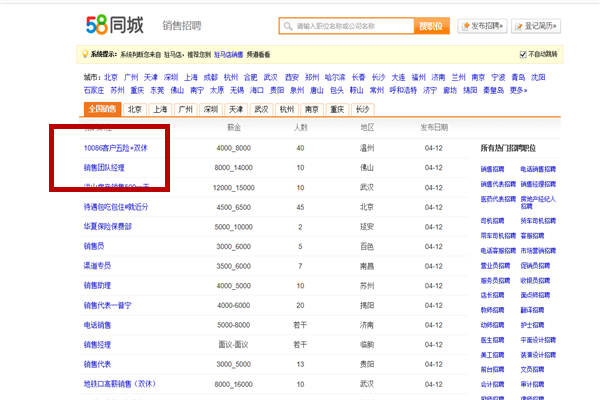Choose 成都 in the city list
The width and height of the screenshot is (600, 400).
(210, 77)
